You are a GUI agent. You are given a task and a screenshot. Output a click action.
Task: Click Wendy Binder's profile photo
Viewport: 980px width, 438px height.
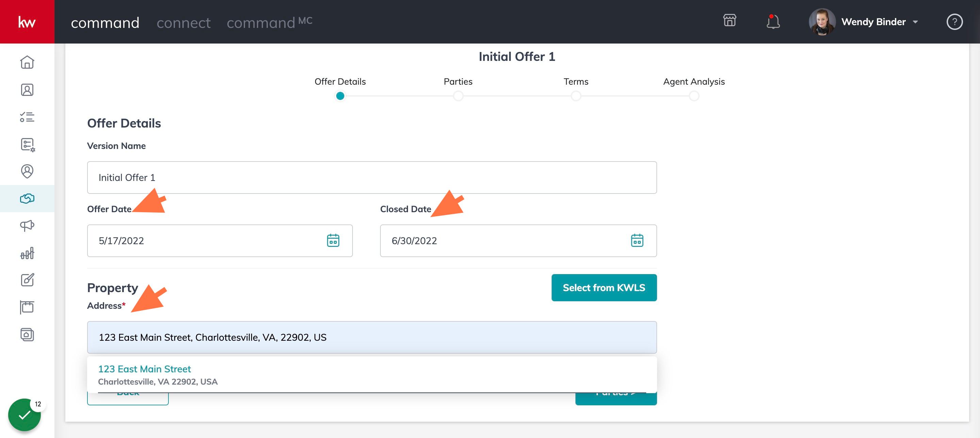click(822, 22)
